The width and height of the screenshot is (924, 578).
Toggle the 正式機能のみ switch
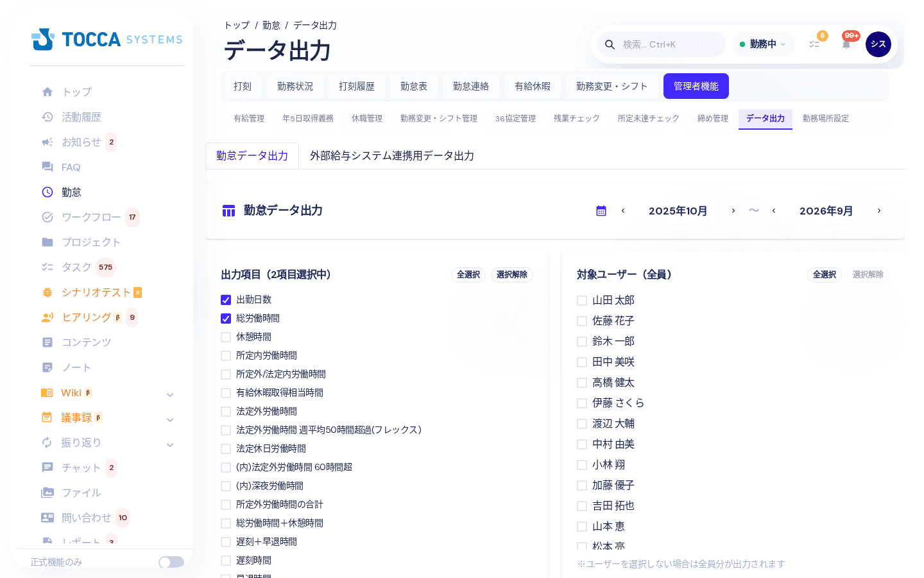(171, 562)
